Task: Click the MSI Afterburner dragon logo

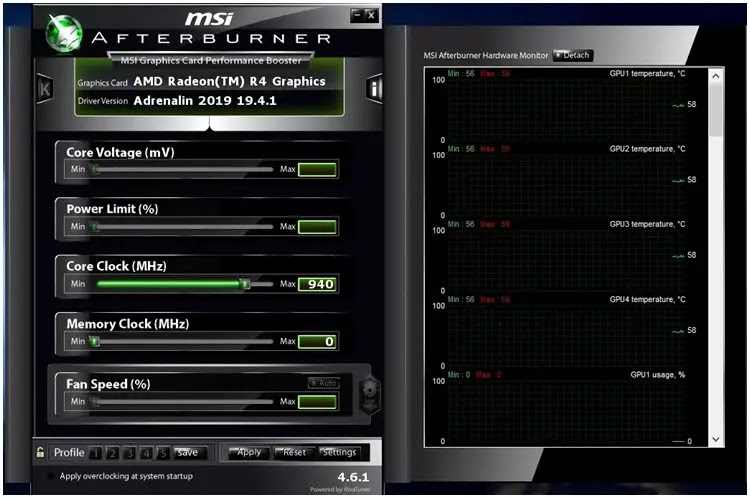Action: (x=63, y=33)
